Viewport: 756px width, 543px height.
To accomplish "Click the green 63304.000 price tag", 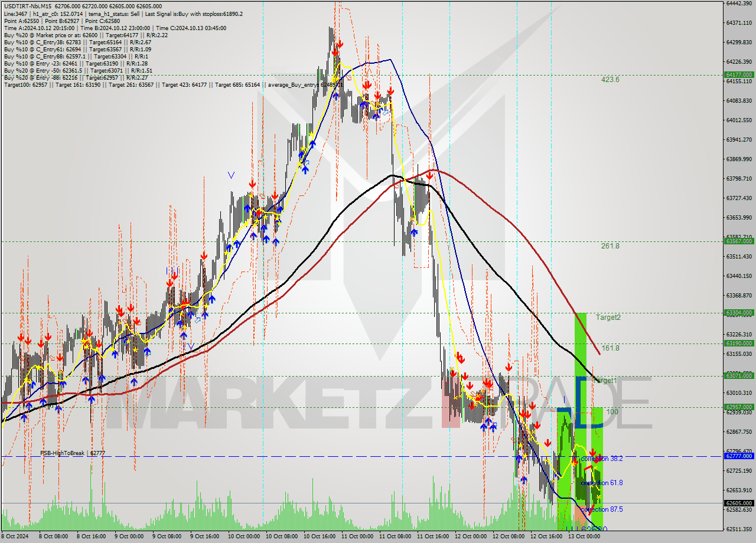I will (738, 313).
